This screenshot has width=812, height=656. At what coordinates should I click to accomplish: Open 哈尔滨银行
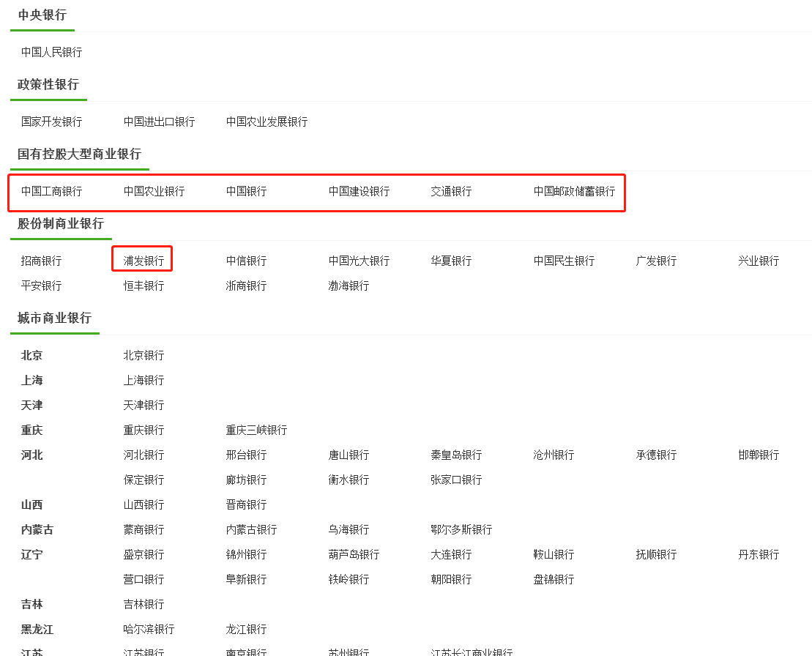pos(149,630)
